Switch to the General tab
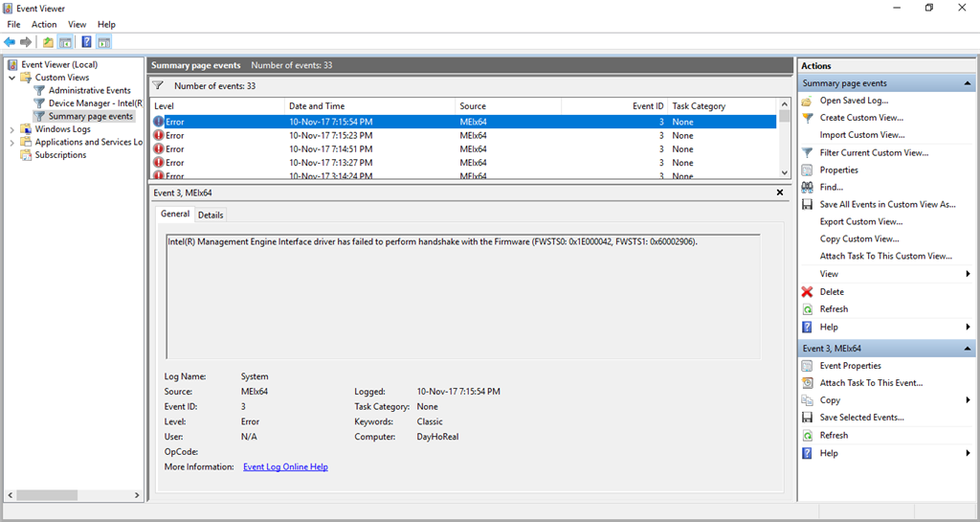Screen dimensions: 980x522 click(x=175, y=214)
